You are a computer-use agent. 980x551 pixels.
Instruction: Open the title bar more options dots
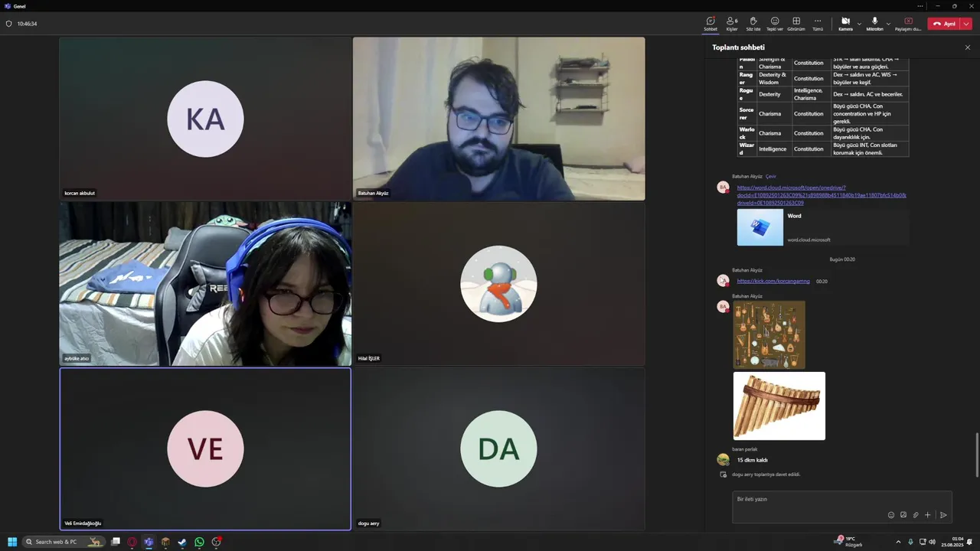point(920,6)
